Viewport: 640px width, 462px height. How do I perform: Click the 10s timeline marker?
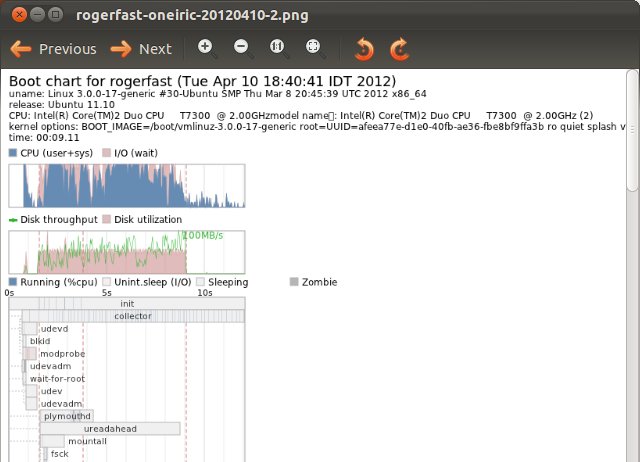pyautogui.click(x=205, y=293)
